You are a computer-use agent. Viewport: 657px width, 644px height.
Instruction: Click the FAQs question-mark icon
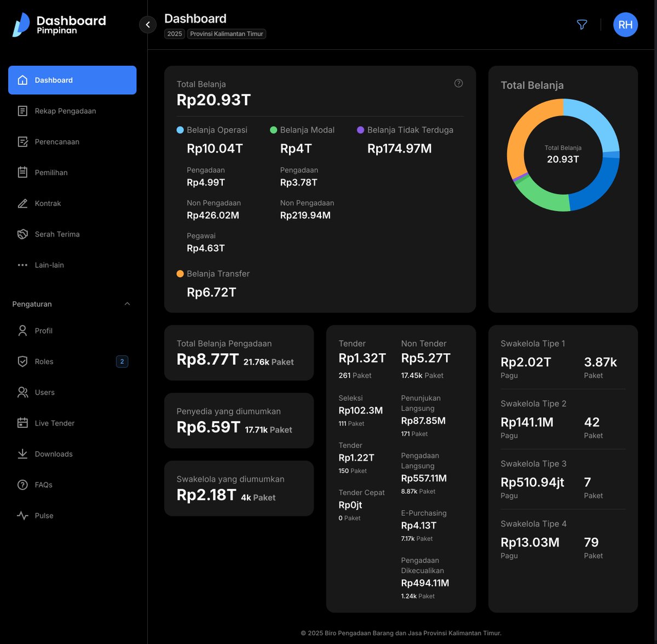(22, 485)
